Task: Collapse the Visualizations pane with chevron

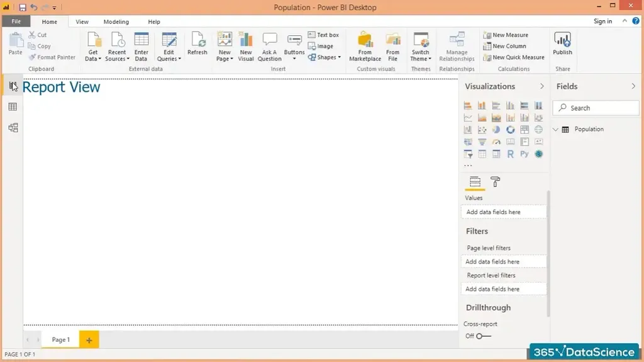Action: click(x=542, y=86)
